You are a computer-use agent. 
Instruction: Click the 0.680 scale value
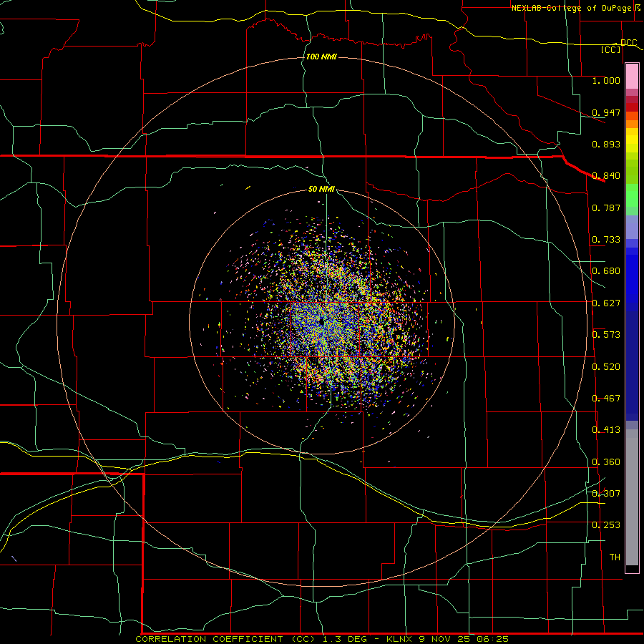tap(606, 271)
